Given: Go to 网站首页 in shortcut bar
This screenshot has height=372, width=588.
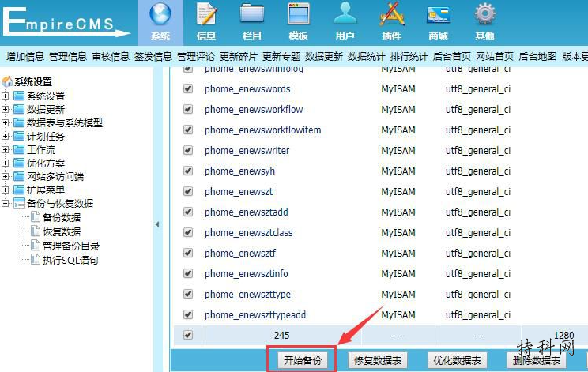Looking at the screenshot, I should (x=495, y=57).
